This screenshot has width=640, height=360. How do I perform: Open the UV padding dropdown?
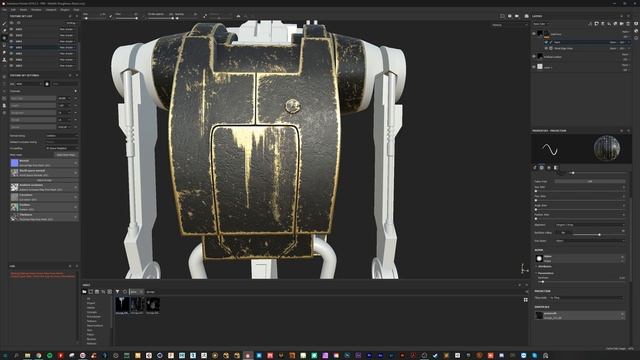coord(61,148)
